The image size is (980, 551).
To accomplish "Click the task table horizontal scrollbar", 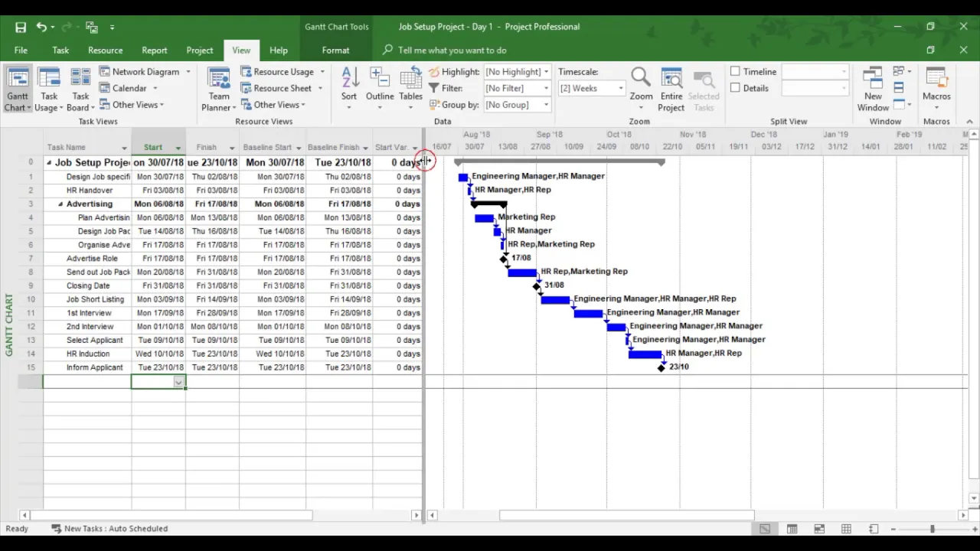I will [171, 515].
